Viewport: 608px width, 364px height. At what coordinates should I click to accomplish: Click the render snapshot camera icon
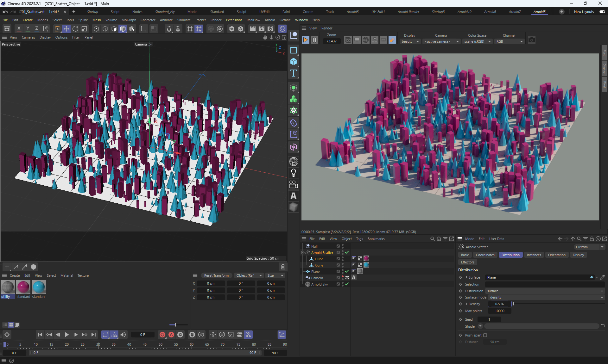531,40
